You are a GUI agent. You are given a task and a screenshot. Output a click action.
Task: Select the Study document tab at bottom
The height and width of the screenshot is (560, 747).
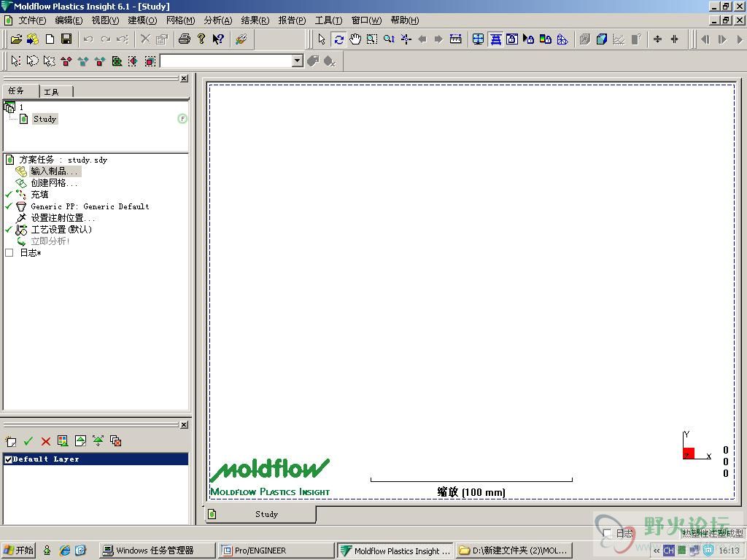pos(261,514)
